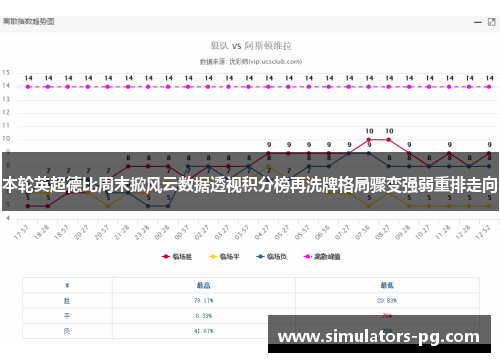Click the 8.33% cell in table
The image size is (500, 362).
tap(204, 316)
